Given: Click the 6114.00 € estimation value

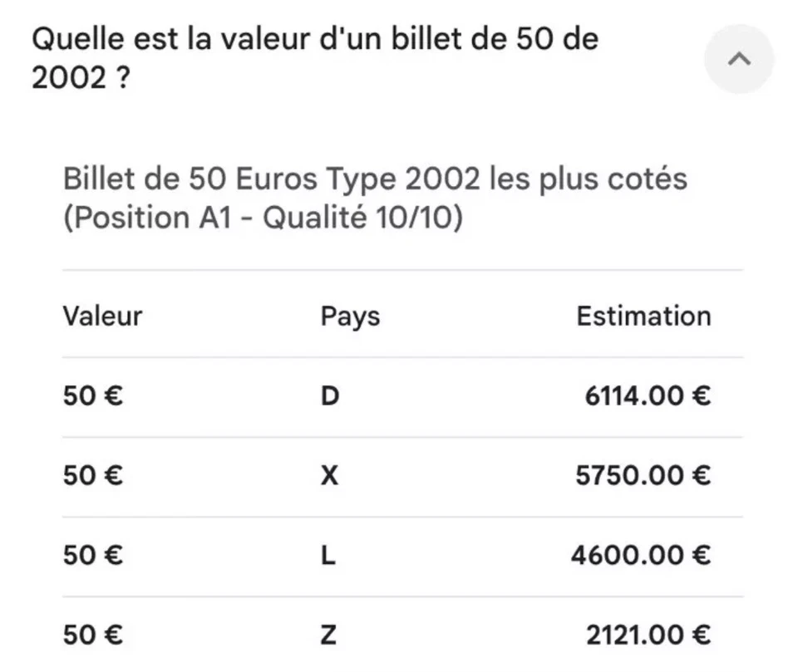Looking at the screenshot, I should coord(644,396).
